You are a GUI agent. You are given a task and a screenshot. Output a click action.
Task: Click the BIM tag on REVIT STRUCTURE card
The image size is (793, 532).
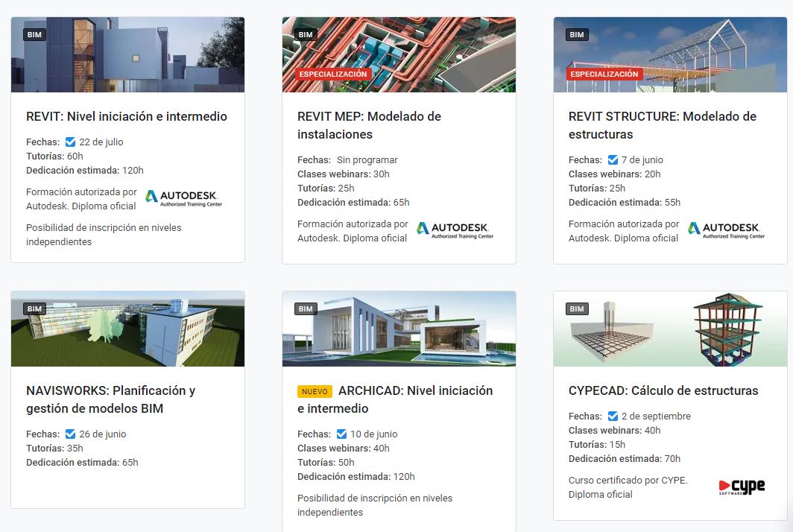577,34
